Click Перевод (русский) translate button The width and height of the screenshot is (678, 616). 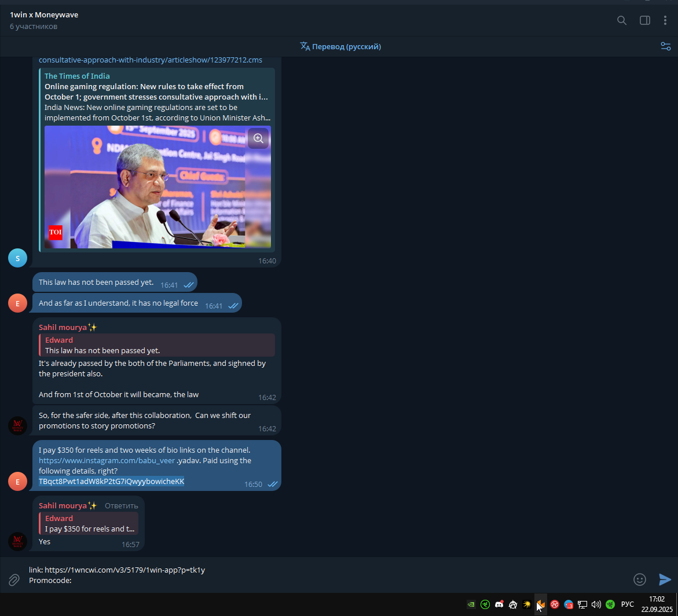340,47
